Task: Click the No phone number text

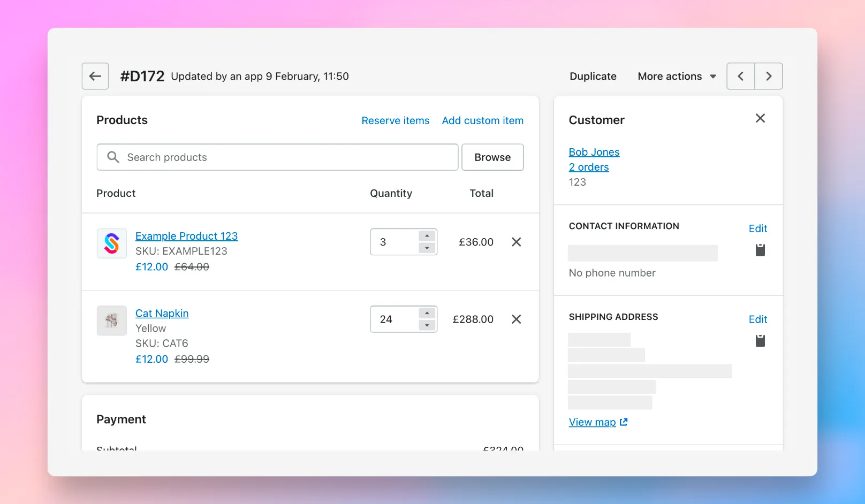Action: [x=612, y=273]
